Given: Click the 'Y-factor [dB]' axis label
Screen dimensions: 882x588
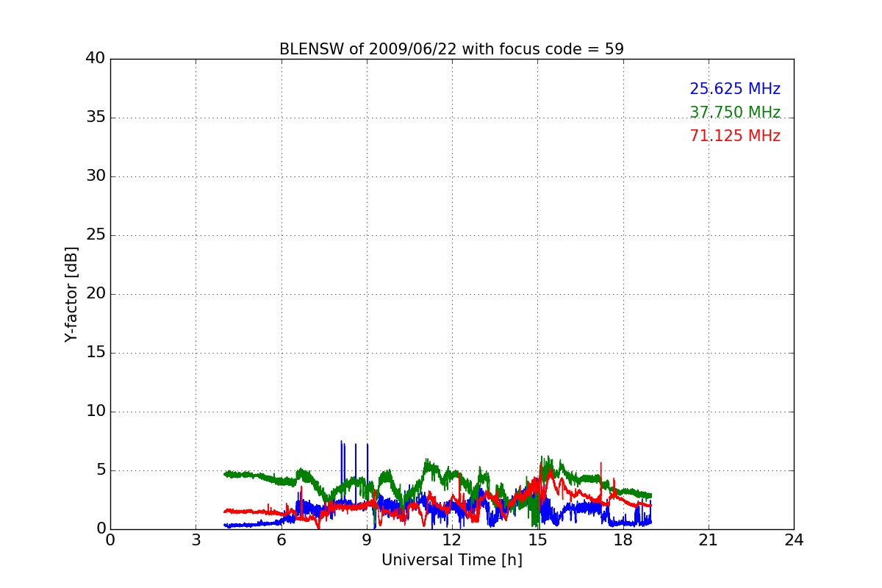Looking at the screenshot, I should click(x=71, y=294).
